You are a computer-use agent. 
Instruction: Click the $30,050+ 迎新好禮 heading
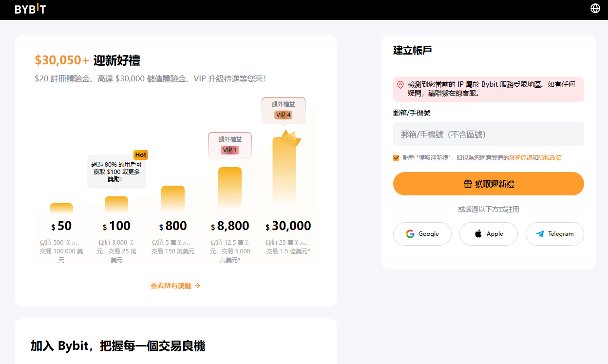(88, 60)
